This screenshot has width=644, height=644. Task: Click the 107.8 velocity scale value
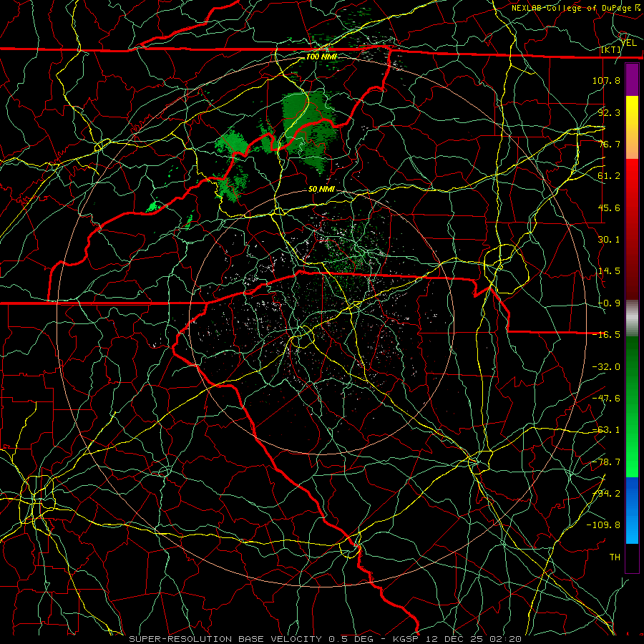coord(606,80)
